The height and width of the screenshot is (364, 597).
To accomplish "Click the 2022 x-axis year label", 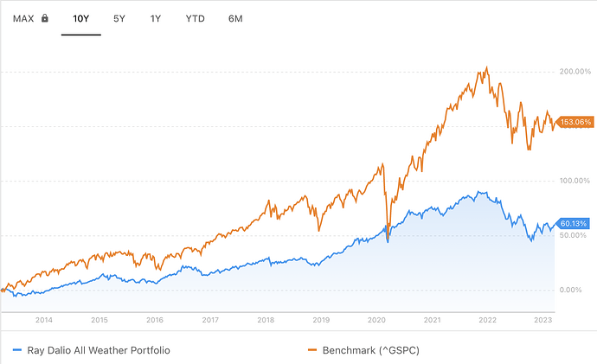I will (x=487, y=320).
